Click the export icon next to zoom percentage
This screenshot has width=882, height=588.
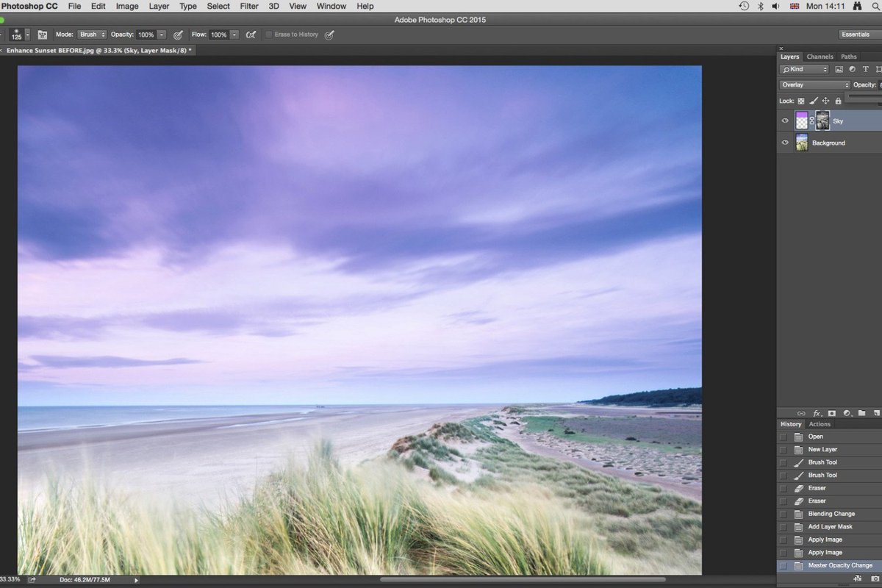coord(32,580)
